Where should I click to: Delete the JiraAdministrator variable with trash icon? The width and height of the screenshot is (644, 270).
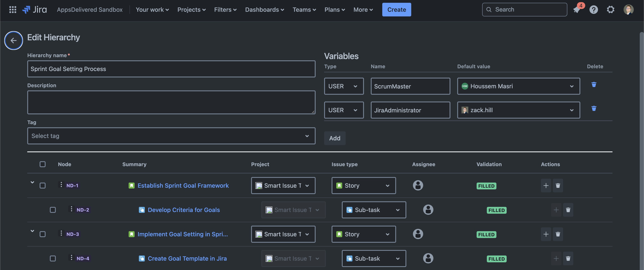594,109
